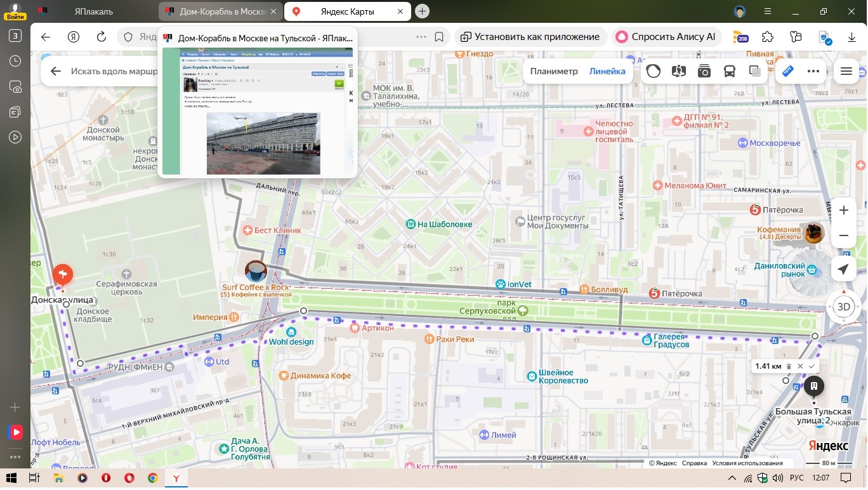The height and width of the screenshot is (490, 868).
Task: Zoom out on the map
Action: pos(843,235)
